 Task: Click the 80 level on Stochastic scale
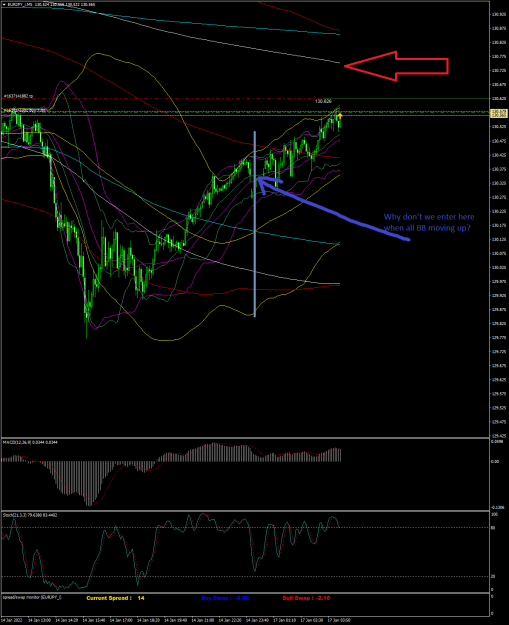(493, 528)
